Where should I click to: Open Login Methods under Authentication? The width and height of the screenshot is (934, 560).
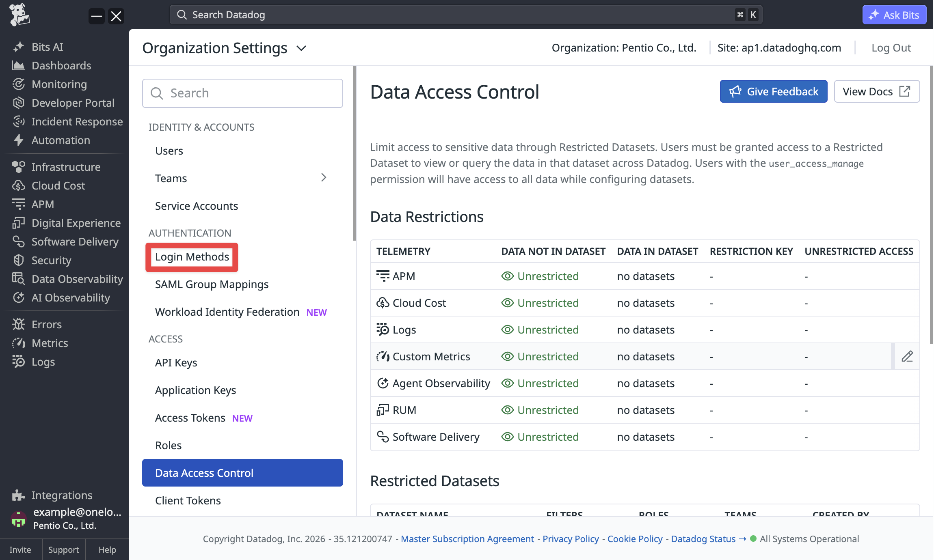tap(192, 257)
